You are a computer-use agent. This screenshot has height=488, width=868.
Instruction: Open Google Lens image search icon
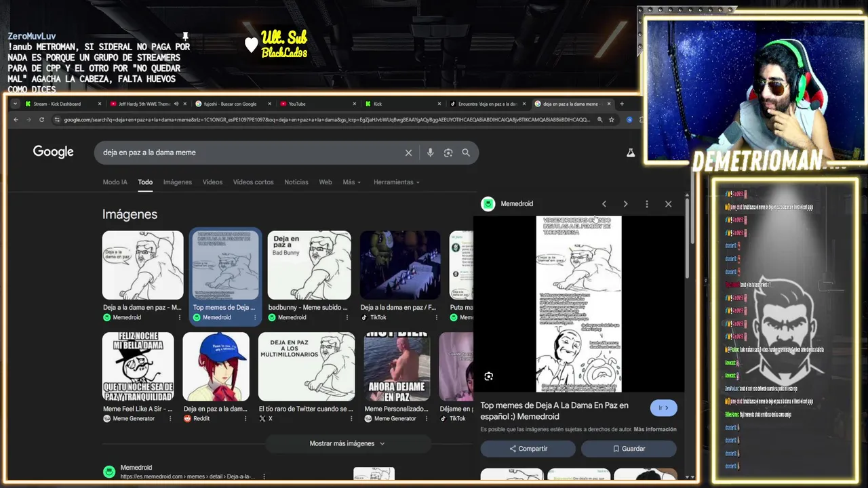tap(448, 152)
